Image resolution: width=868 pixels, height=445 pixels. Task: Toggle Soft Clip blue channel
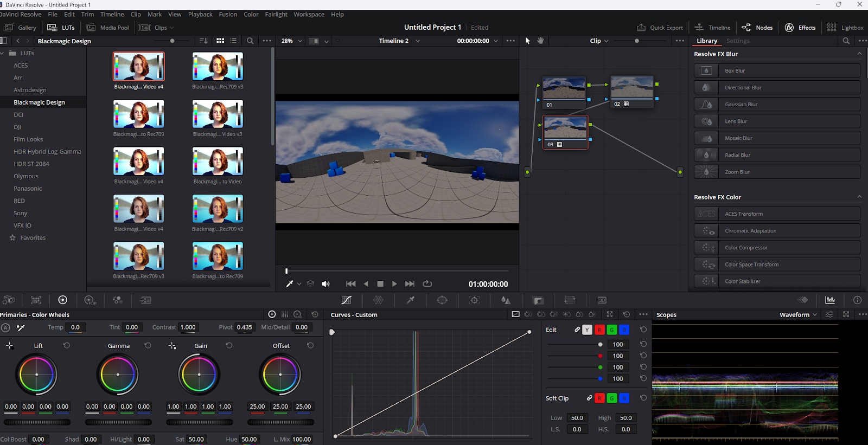click(624, 398)
